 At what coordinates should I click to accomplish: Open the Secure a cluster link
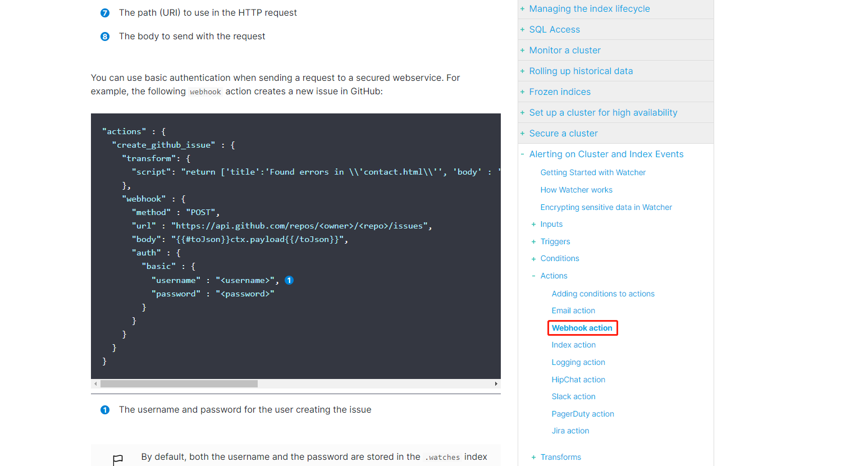(x=564, y=134)
